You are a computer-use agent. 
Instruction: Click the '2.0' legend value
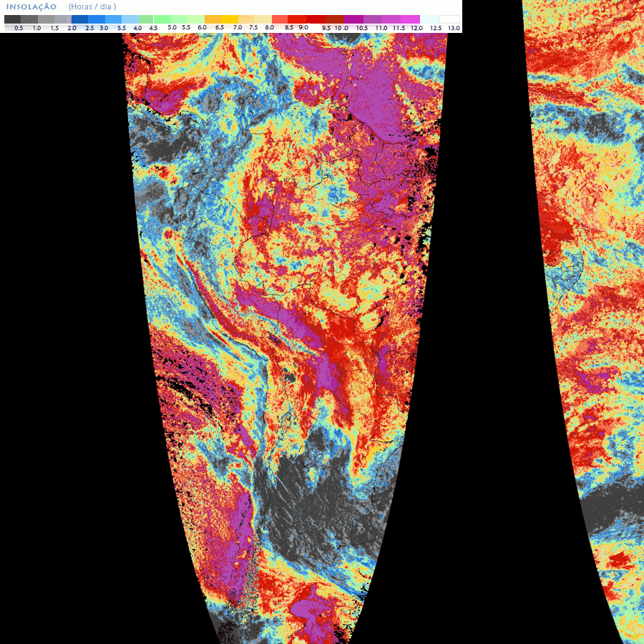click(x=72, y=28)
